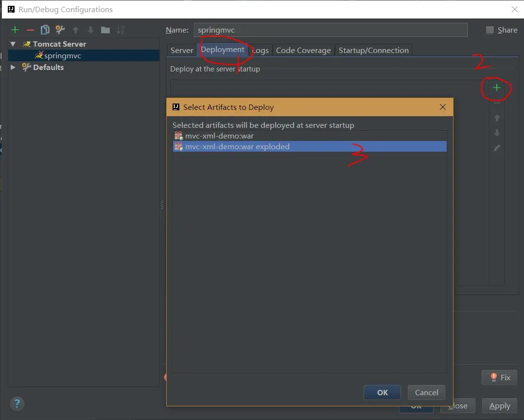Select the mvc-xml-demo:war artifact
Viewport: 524px width, 420px height.
pyautogui.click(x=310, y=136)
